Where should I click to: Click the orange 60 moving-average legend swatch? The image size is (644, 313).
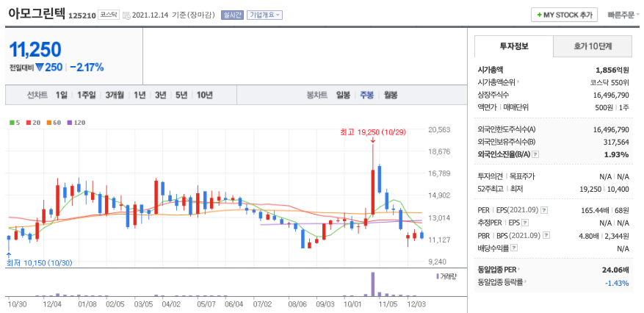tap(48, 123)
